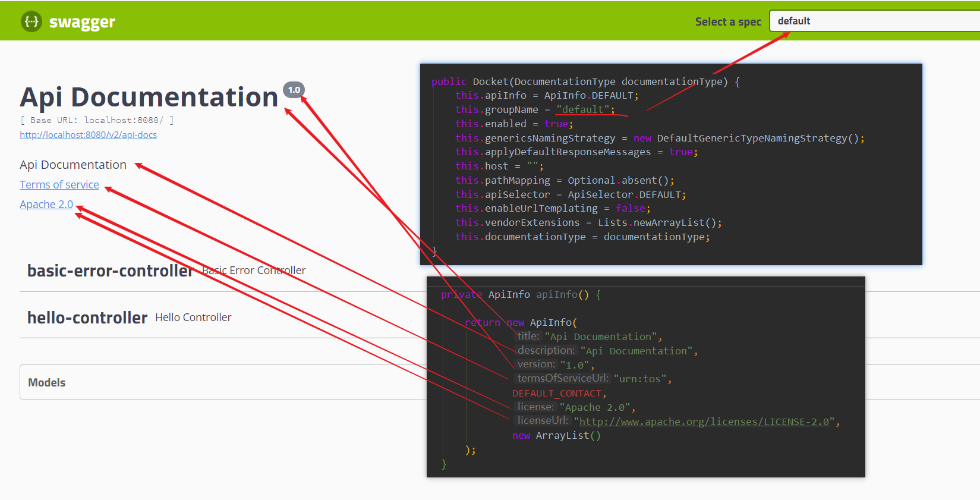
Task: Click the swagger brand name text
Action: click(82, 22)
